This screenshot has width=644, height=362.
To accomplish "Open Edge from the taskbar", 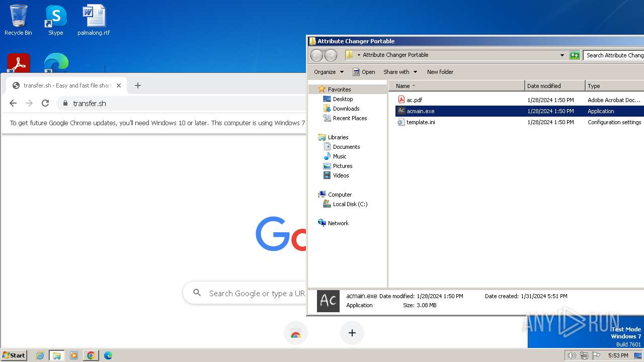I will [x=108, y=355].
